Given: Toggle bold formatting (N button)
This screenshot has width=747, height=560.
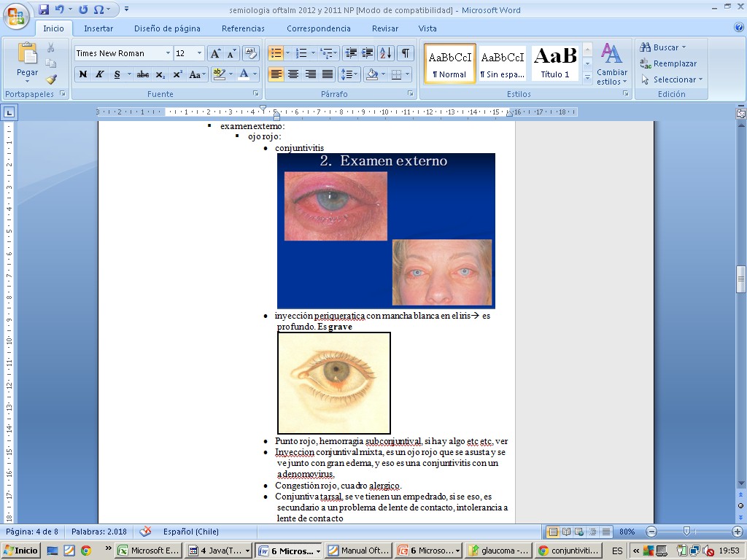Looking at the screenshot, I should pyautogui.click(x=82, y=74).
